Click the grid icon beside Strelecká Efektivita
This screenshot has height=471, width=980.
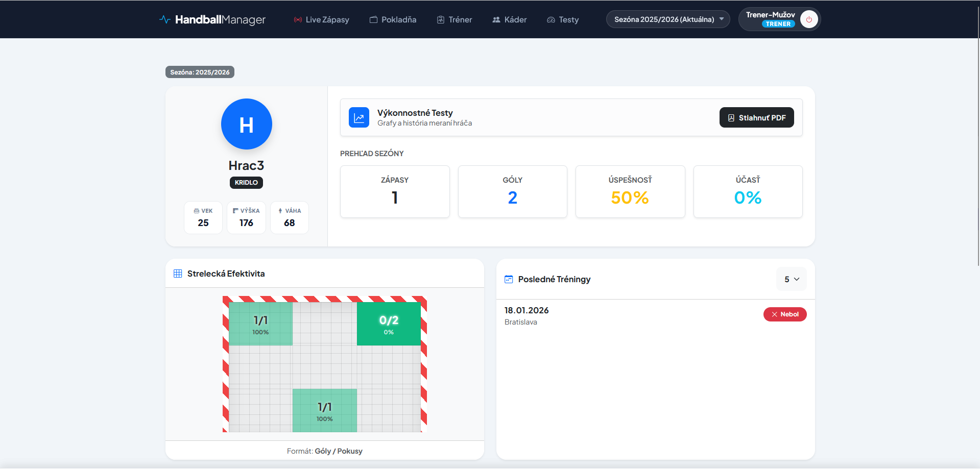(178, 274)
